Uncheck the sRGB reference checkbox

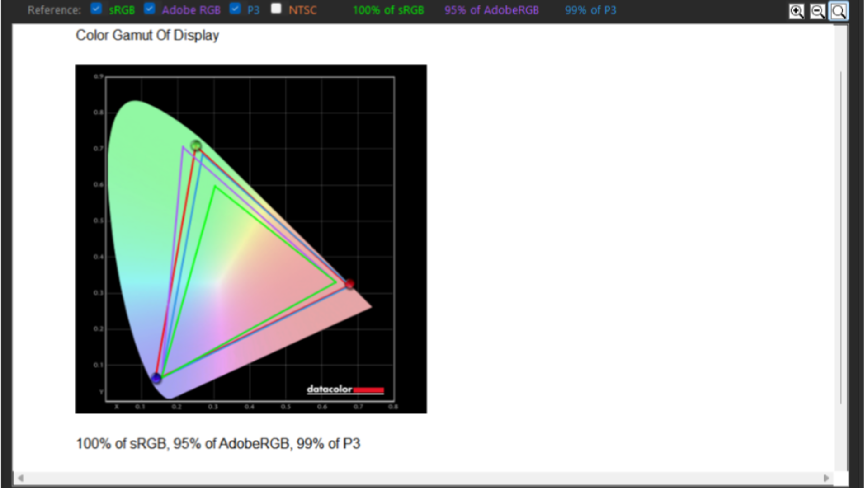click(x=96, y=9)
